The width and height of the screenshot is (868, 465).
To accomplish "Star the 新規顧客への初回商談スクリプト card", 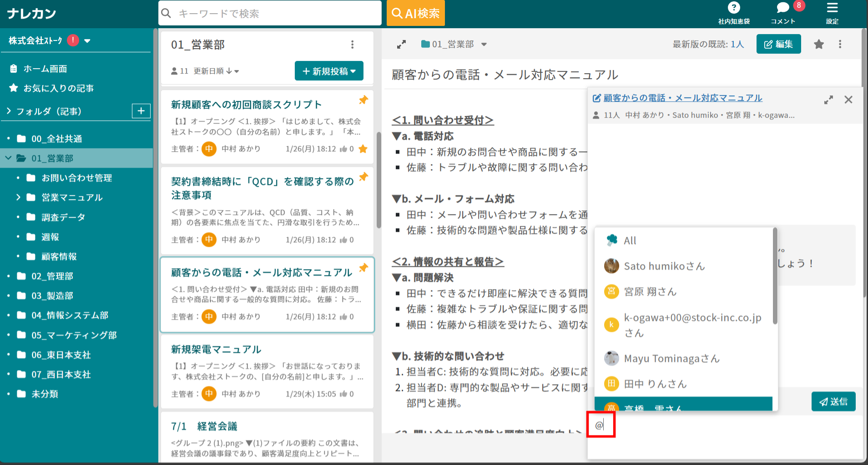I will click(x=363, y=149).
